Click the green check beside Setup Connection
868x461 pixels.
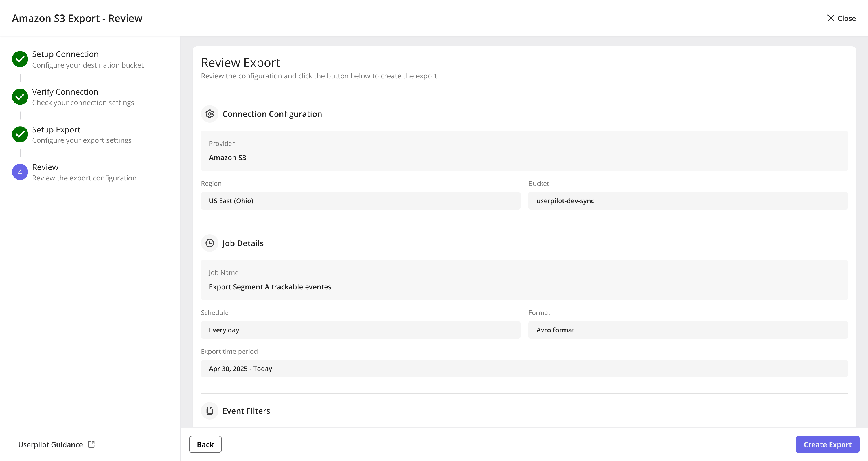[x=20, y=59]
